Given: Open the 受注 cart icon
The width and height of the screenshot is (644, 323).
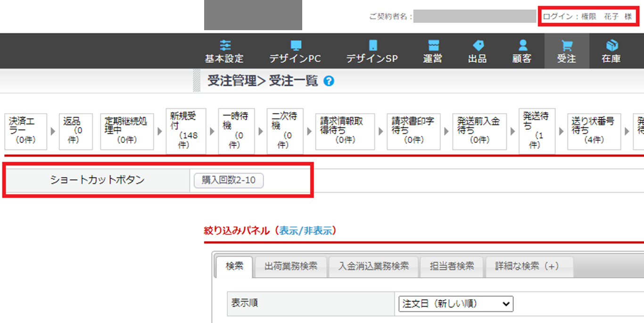Looking at the screenshot, I should [x=566, y=46].
